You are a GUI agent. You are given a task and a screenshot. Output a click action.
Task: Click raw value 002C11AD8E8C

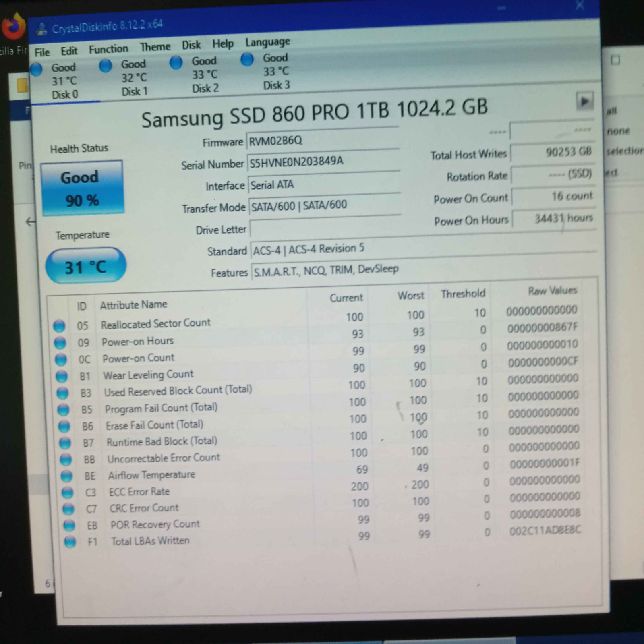pos(545,530)
